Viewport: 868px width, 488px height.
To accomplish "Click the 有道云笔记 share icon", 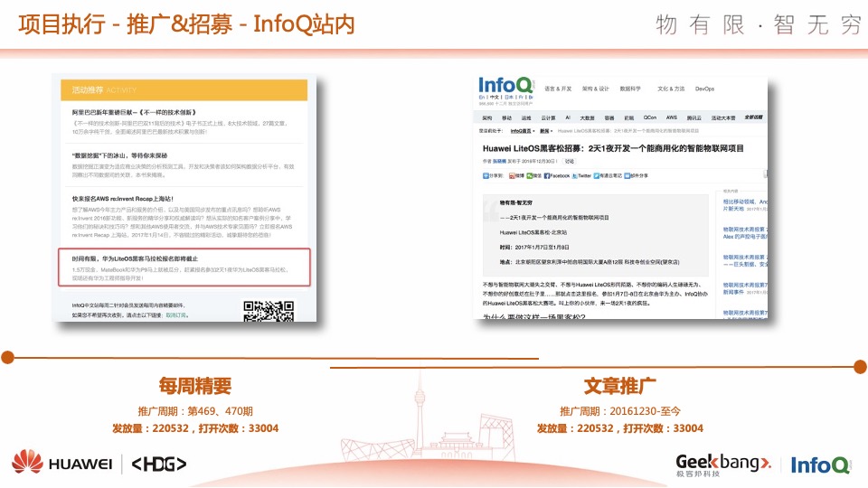I will click(x=597, y=176).
